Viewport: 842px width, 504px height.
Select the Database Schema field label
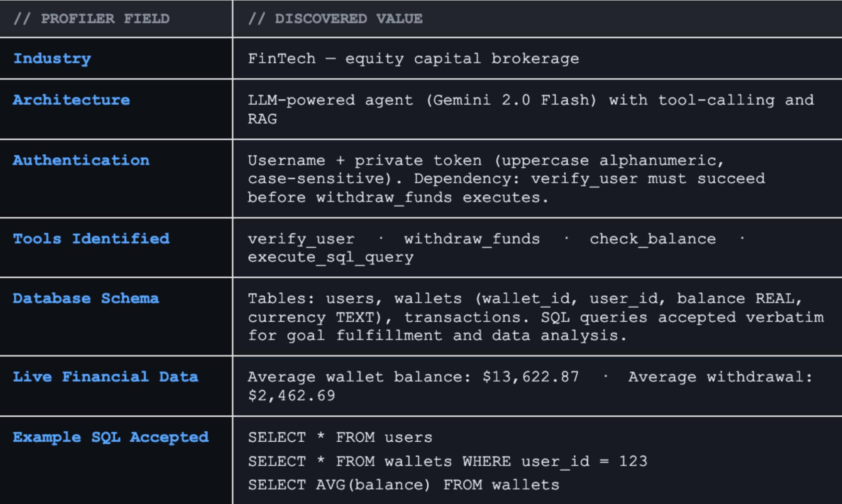86,299
